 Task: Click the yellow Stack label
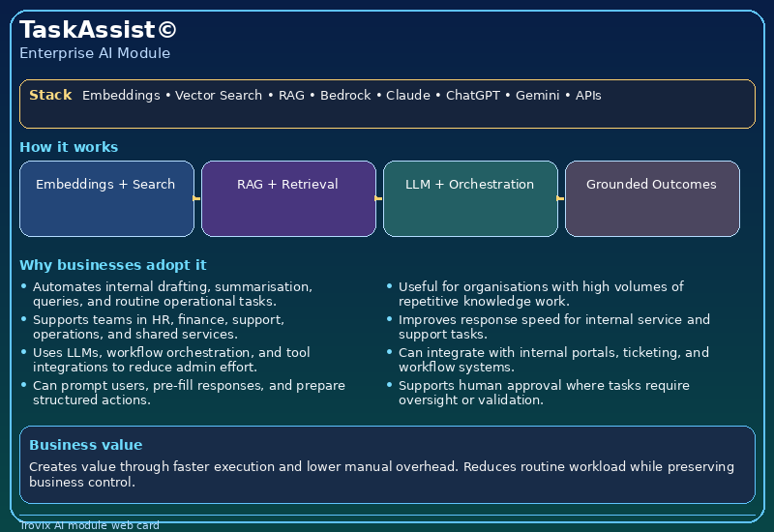point(50,95)
